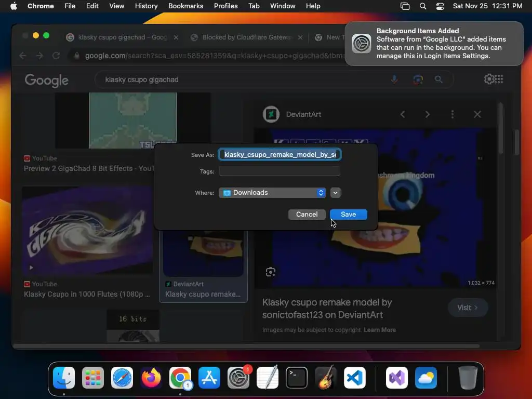Go to previous image in preview panel
Image resolution: width=532 pixels, height=399 pixels.
point(403,114)
